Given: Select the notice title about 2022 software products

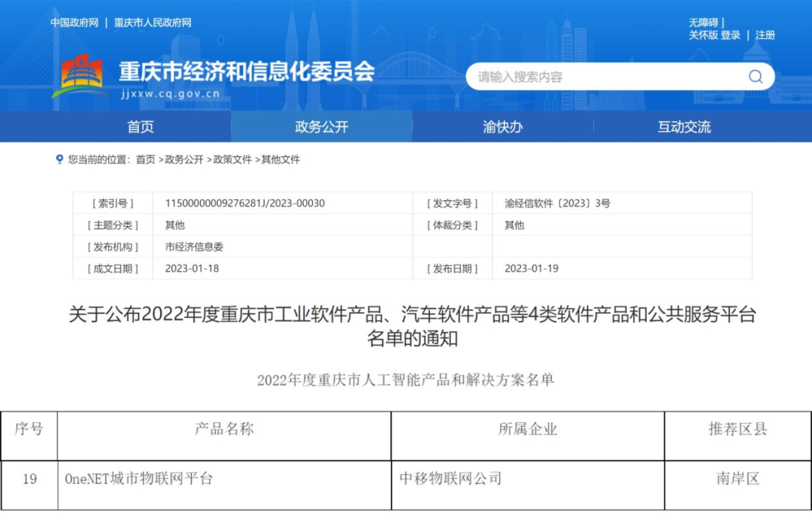Looking at the screenshot, I should coord(406,325).
